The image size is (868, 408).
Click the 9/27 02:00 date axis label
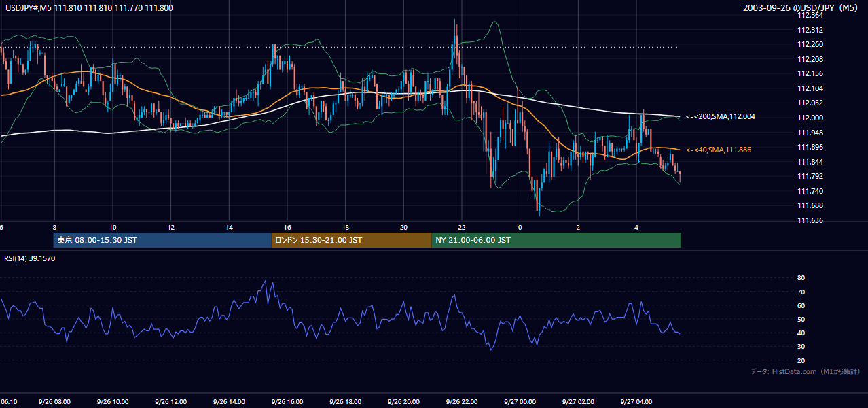click(579, 402)
